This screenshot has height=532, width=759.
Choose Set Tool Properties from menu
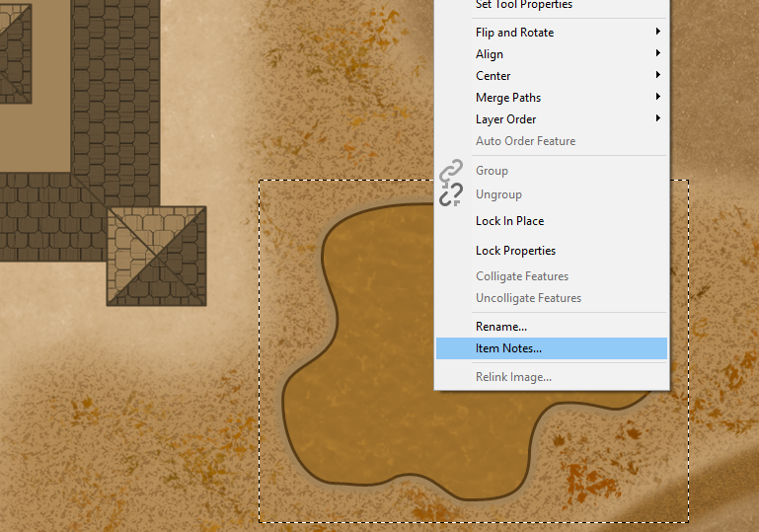click(x=523, y=5)
